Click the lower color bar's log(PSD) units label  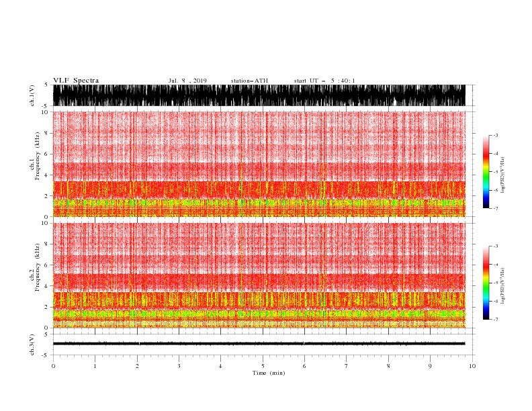[503, 286]
